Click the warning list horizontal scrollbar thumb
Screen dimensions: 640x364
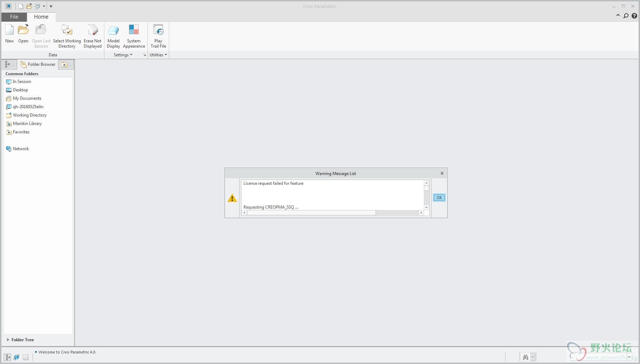point(311,213)
